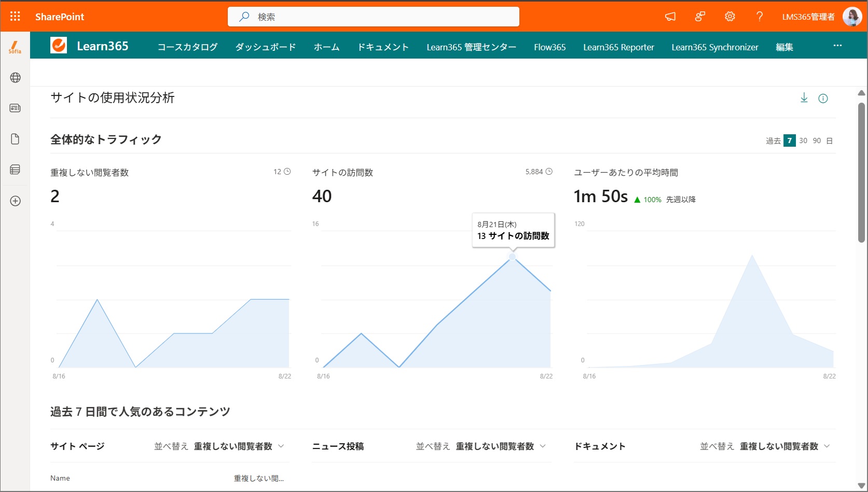Click the info icon beside download

(x=823, y=99)
